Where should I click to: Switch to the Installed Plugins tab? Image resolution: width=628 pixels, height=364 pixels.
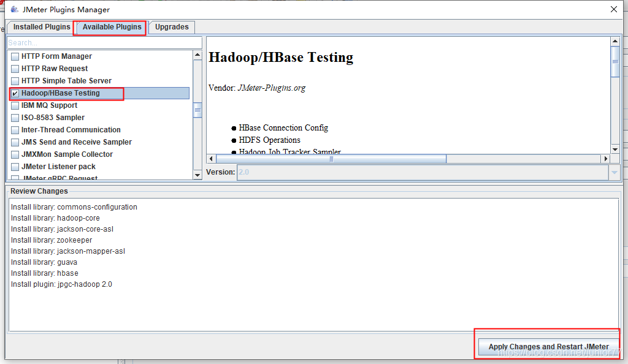point(42,27)
